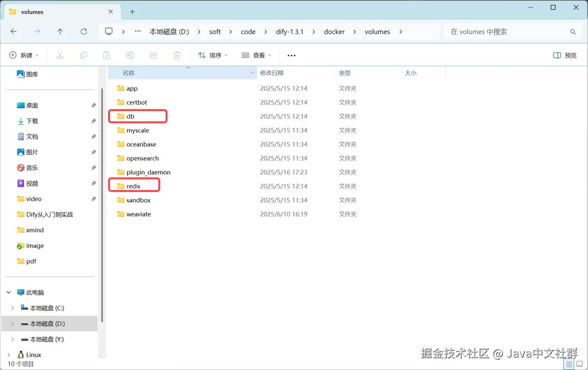Image resolution: width=588 pixels, height=370 pixels.
Task: Click the navigation pane scrollbar
Action: click(102, 205)
